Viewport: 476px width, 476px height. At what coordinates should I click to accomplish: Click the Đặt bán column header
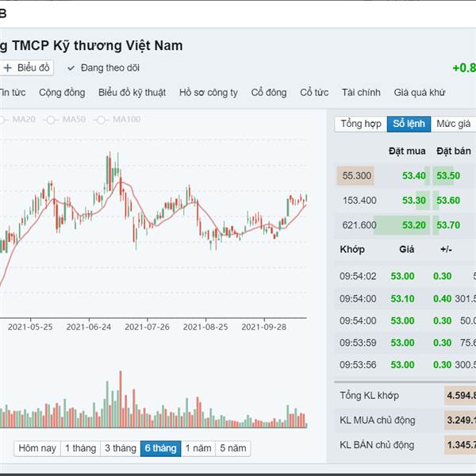[454, 151]
